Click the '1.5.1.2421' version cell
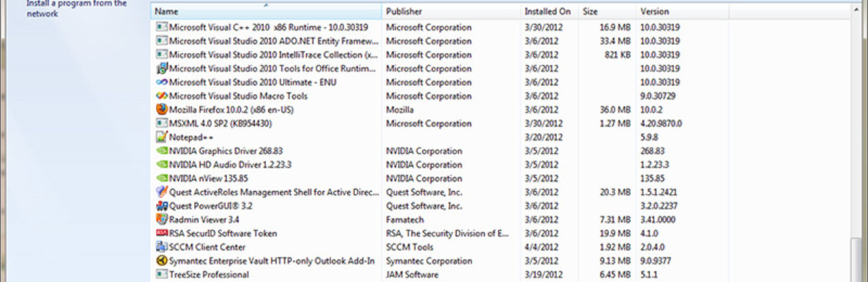The height and width of the screenshot is (282, 868). pos(660,192)
